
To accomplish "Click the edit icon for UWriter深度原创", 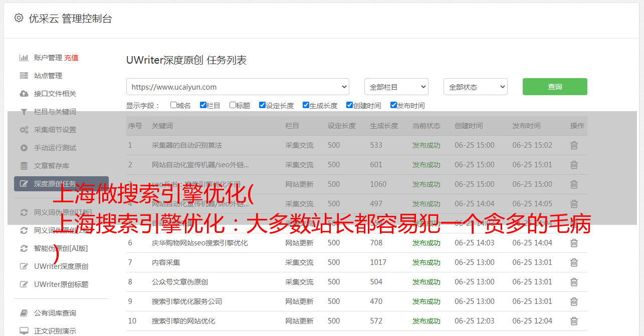I will [24, 266].
